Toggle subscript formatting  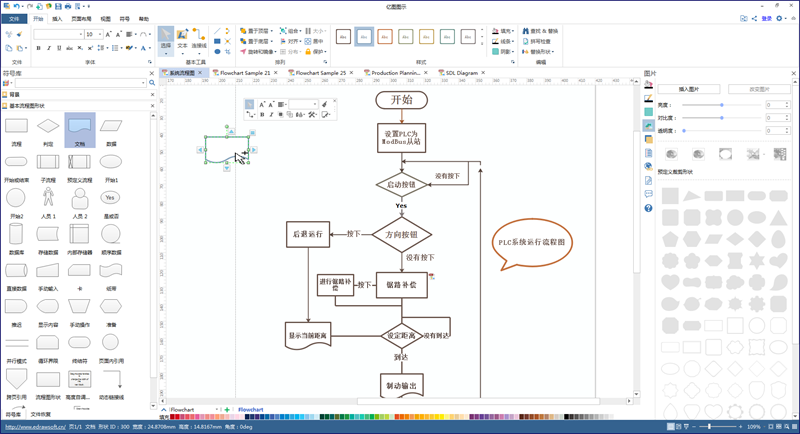[x=80, y=48]
